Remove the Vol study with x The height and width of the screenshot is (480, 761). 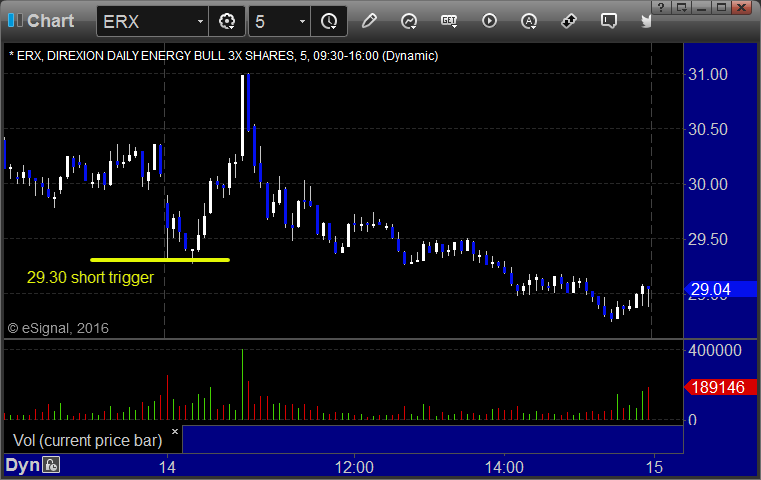coord(175,431)
